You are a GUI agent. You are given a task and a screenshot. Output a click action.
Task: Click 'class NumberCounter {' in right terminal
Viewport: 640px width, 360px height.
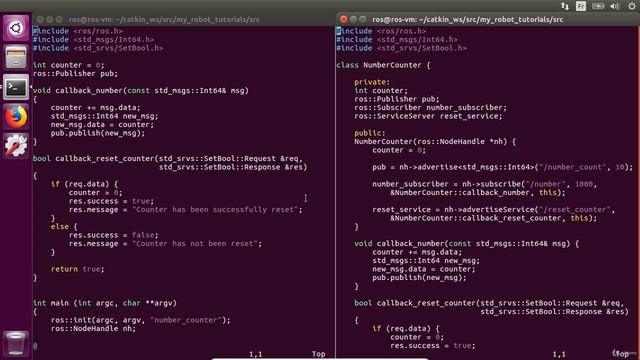[383, 65]
